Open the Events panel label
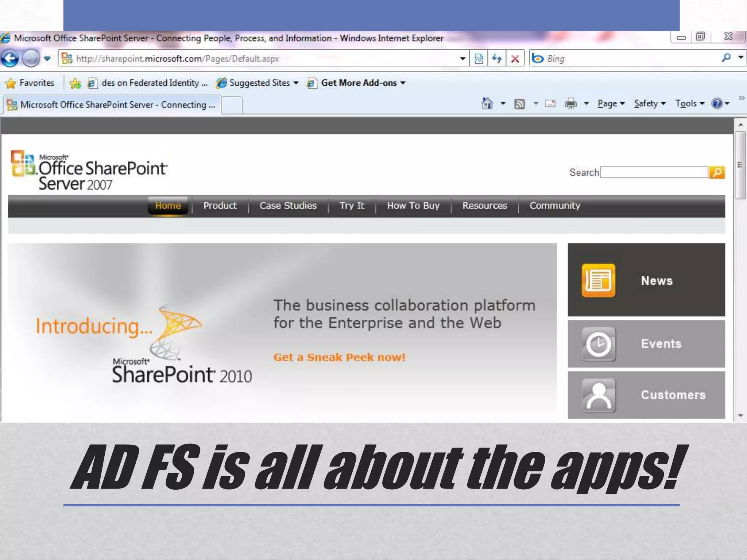Screen dimensions: 747x560 pyautogui.click(x=661, y=344)
